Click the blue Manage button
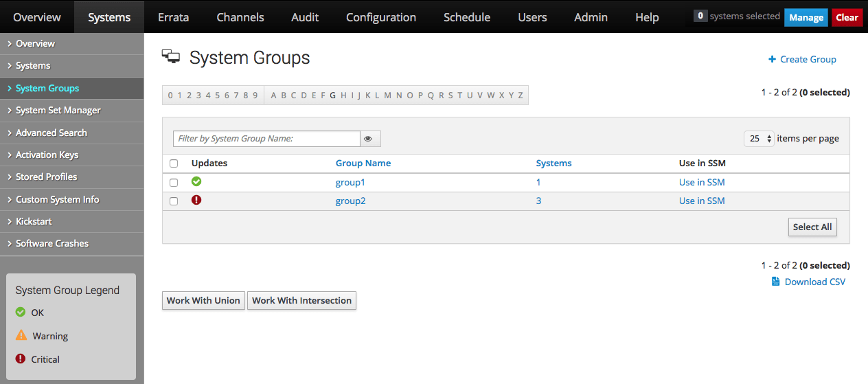The image size is (868, 384). (806, 17)
